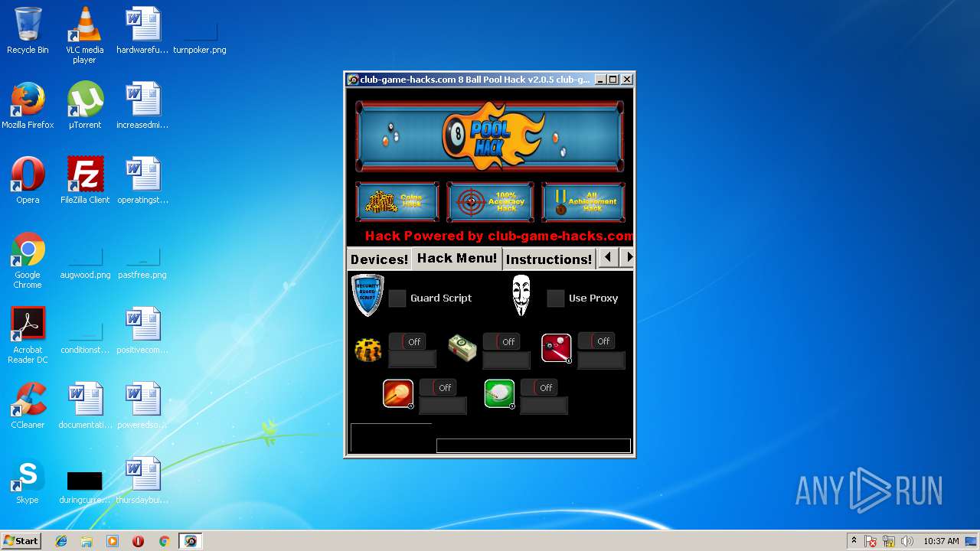This screenshot has height=551, width=980.
Task: Show previous tabs with left arrow
Action: pyautogui.click(x=607, y=257)
